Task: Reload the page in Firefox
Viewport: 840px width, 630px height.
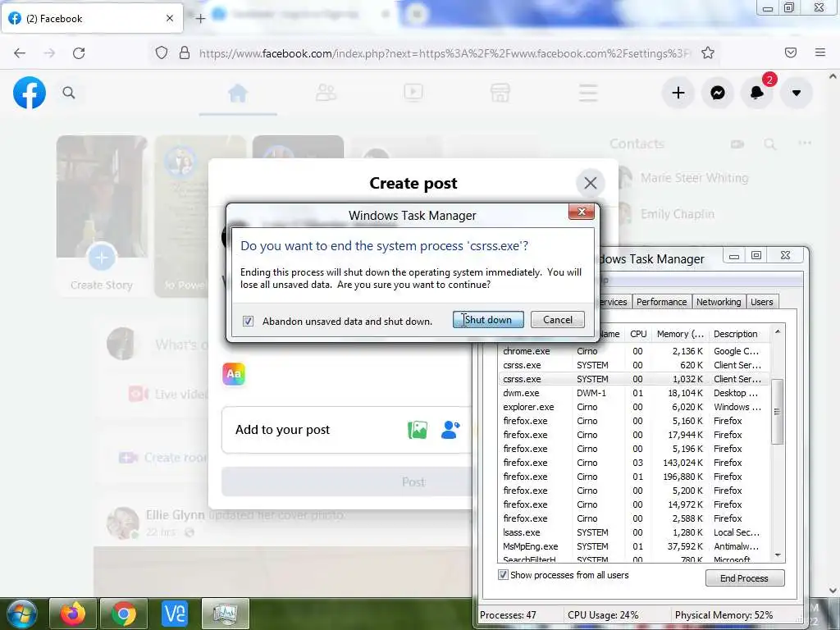Action: click(79, 53)
